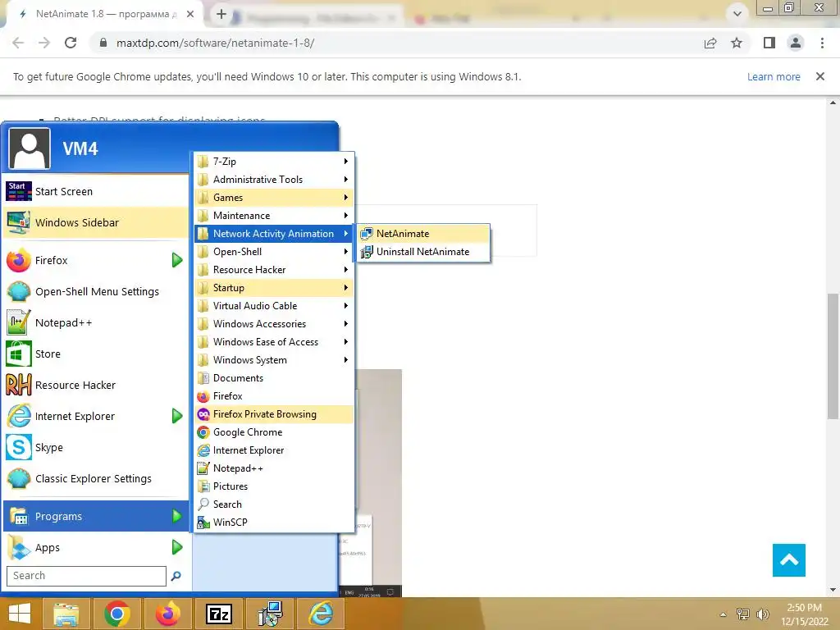Screen dimensions: 840x630
Task: Show hidden system tray icons
Action: 724,614
